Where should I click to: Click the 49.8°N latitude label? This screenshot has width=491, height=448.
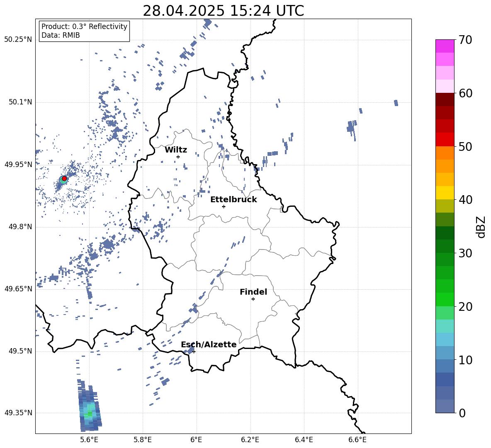tap(20, 227)
